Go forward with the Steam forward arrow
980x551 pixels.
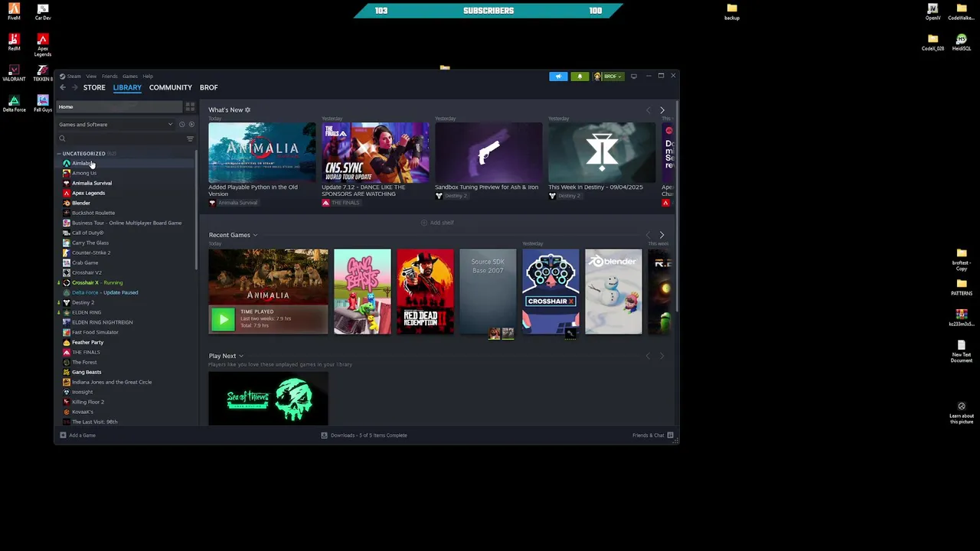pyautogui.click(x=74, y=88)
